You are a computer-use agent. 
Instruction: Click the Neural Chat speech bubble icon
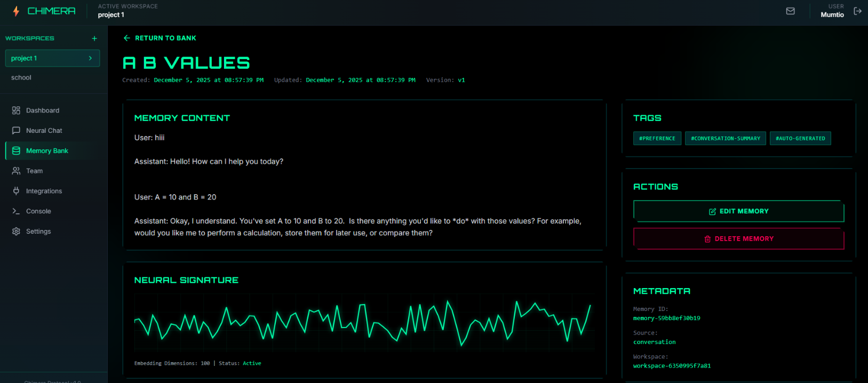click(x=16, y=131)
